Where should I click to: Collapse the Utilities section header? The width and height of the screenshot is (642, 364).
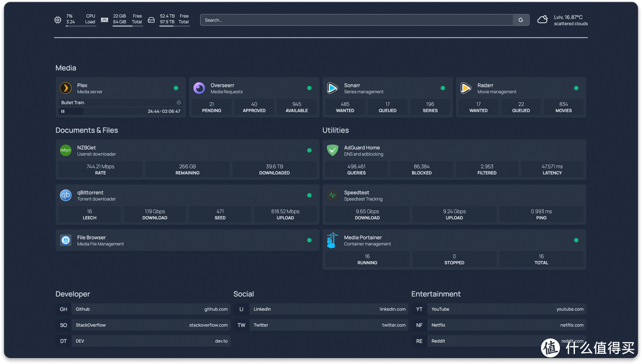click(x=335, y=130)
